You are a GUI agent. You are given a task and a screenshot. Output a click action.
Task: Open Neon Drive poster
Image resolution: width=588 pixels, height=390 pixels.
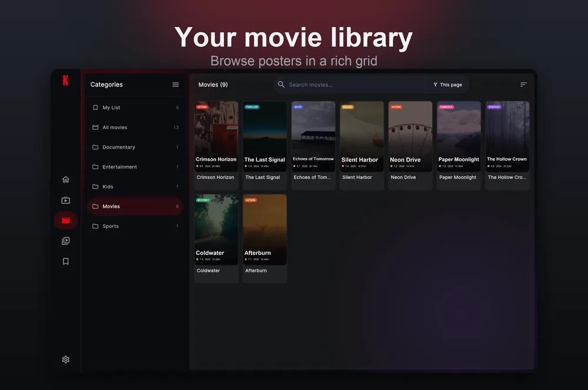tap(410, 136)
